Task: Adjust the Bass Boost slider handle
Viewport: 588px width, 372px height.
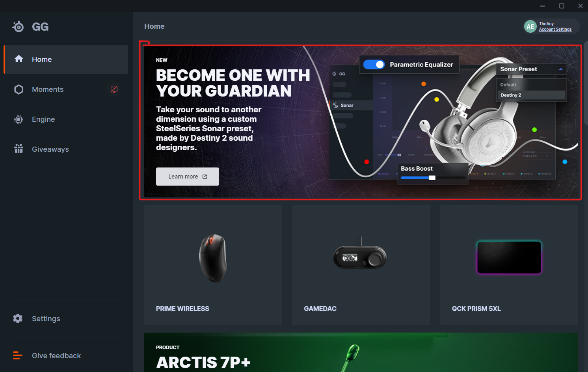Action: click(x=432, y=178)
